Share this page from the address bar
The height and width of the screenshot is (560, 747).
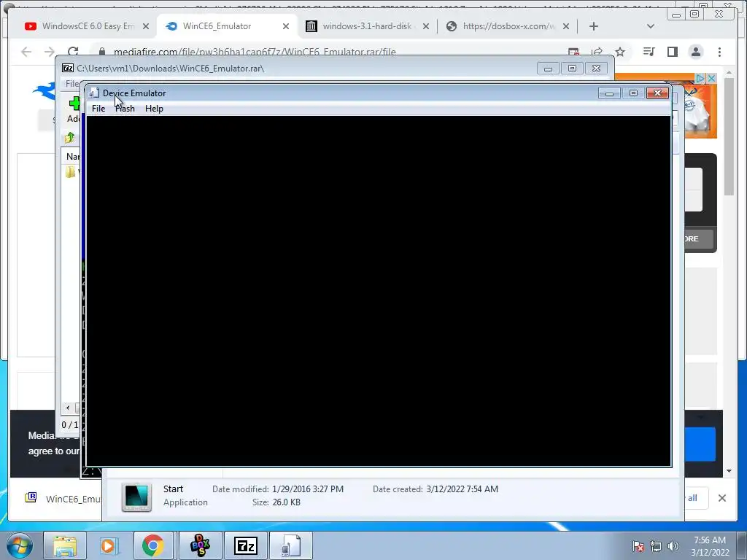[x=597, y=52]
